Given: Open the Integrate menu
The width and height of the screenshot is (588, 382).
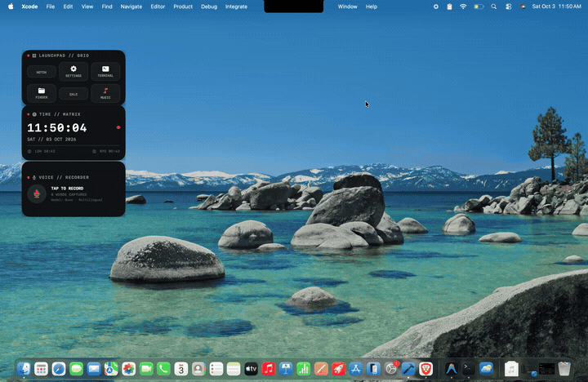Looking at the screenshot, I should 236,7.
